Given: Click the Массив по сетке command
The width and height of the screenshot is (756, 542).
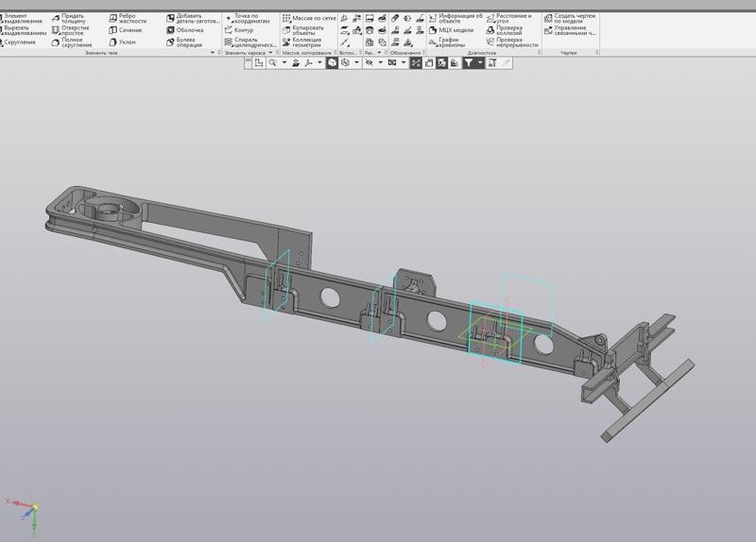Looking at the screenshot, I should [309, 18].
